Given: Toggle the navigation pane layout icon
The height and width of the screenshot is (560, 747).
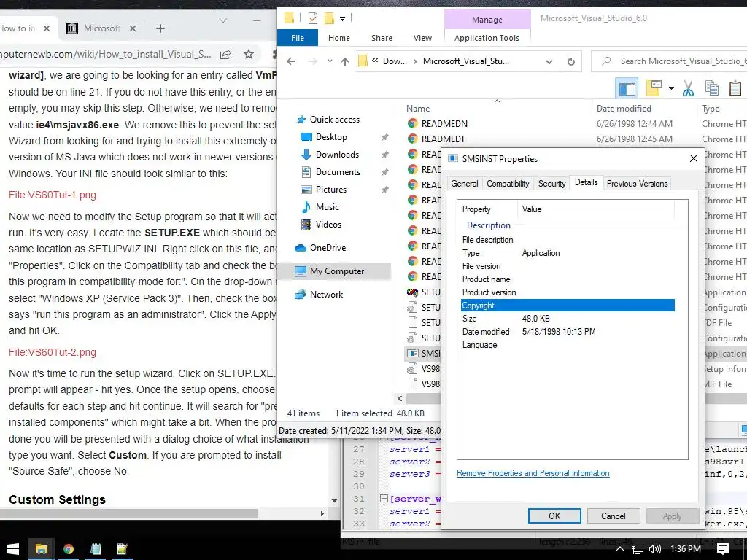Looking at the screenshot, I should click(627, 88).
